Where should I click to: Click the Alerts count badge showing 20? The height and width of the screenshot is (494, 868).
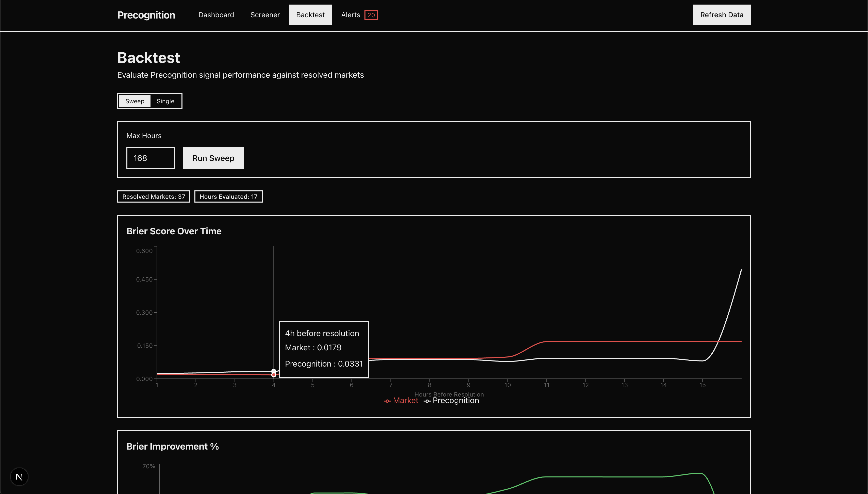click(371, 15)
